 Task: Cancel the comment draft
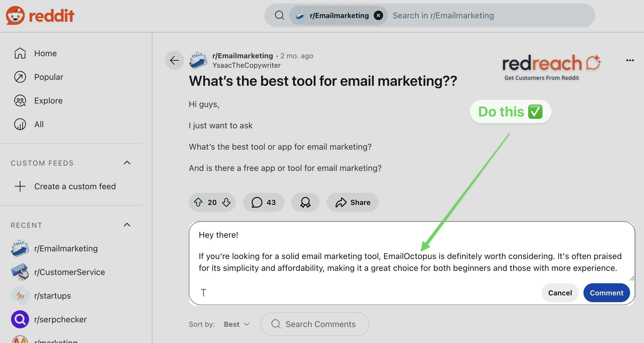click(x=560, y=293)
